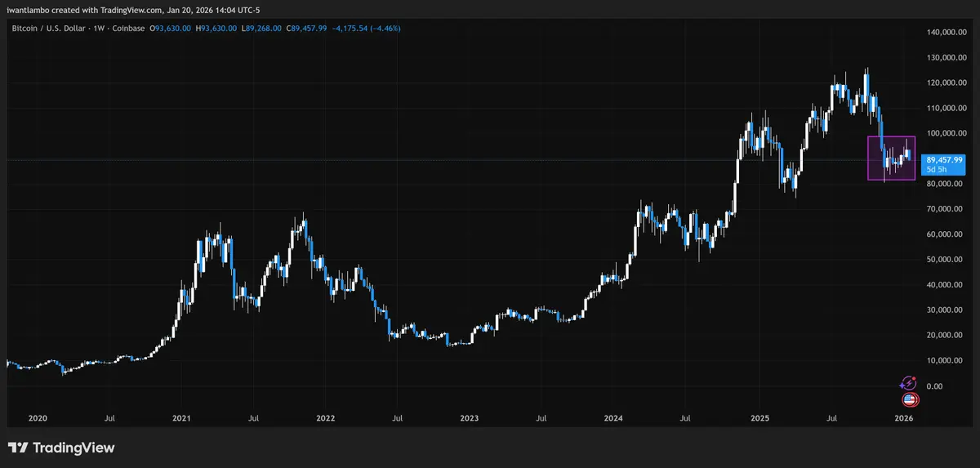Click the 2023 label on the time axis

click(x=470, y=418)
